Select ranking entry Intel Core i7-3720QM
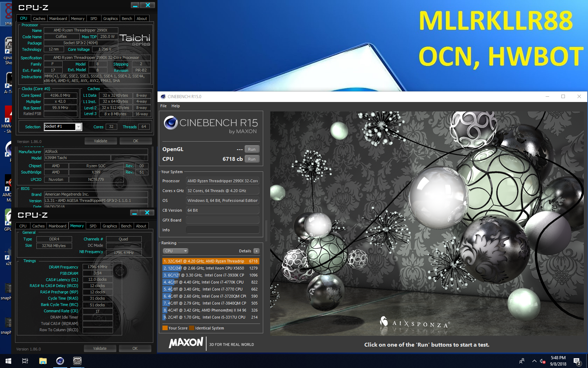This screenshot has height=368, width=588. click(x=211, y=296)
